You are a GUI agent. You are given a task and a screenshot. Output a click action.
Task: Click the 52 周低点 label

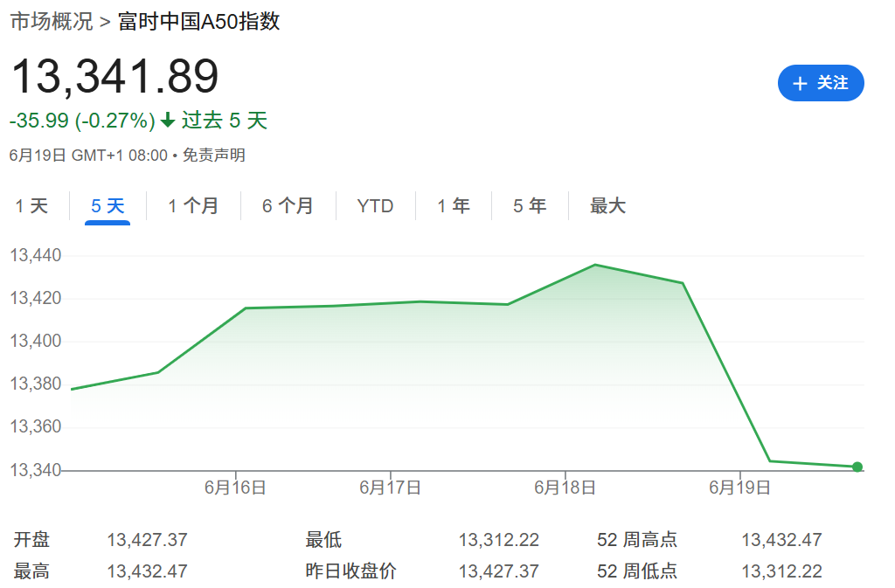pos(637,571)
